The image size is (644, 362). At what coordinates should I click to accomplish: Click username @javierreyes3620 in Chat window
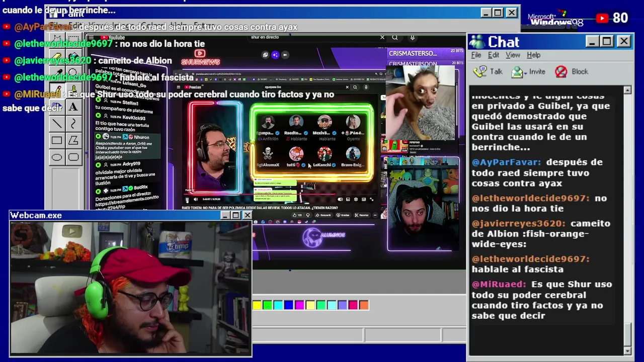tap(519, 223)
